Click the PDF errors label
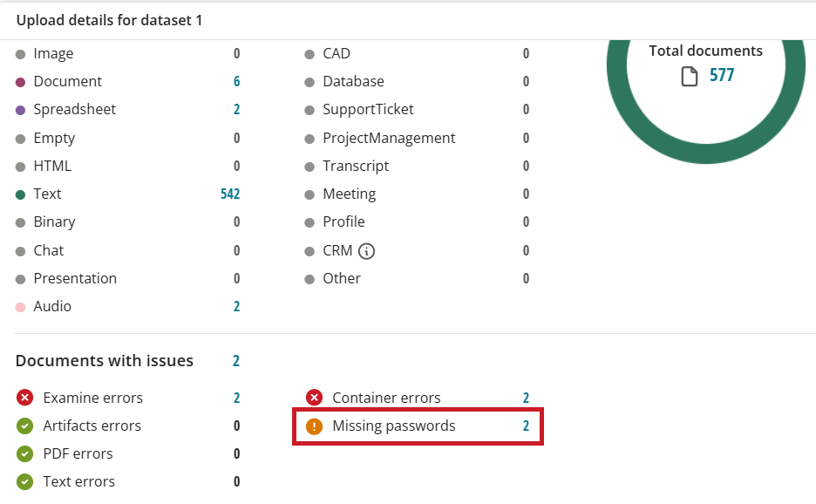816x504 pixels. [78, 454]
